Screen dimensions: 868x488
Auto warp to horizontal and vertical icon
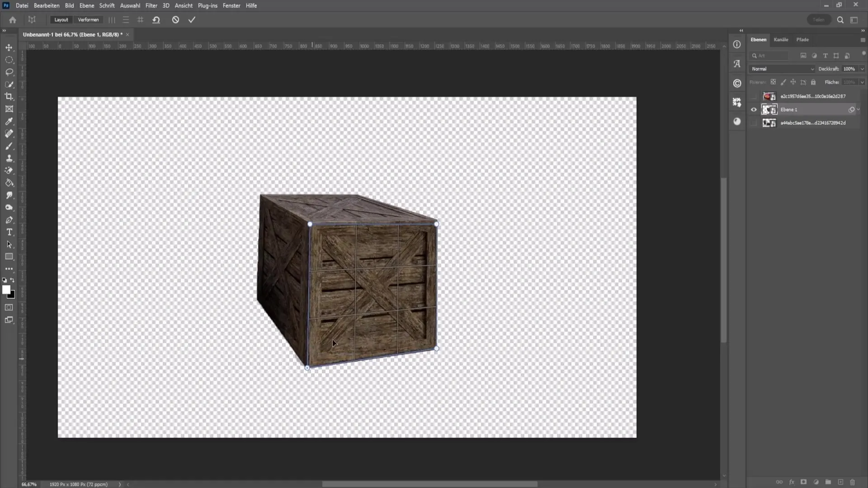point(140,20)
